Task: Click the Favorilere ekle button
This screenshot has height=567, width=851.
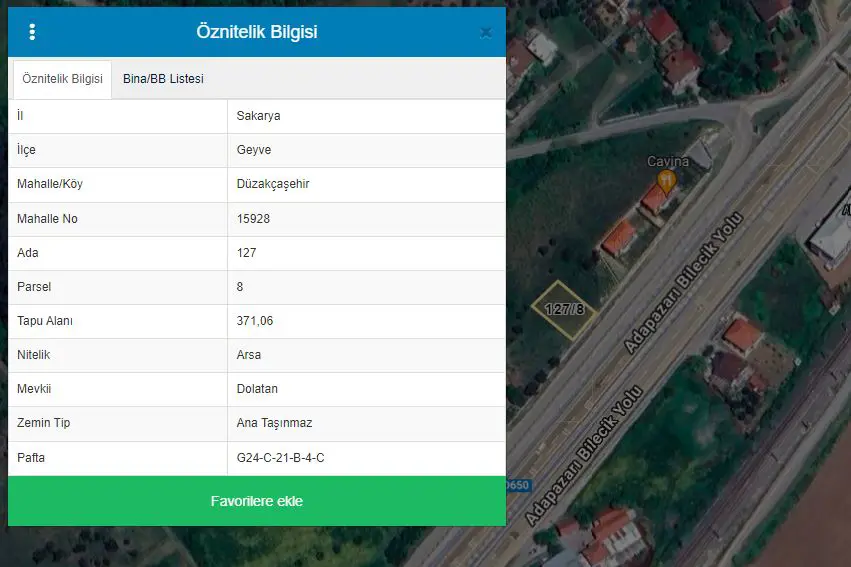Action: pyautogui.click(x=257, y=501)
